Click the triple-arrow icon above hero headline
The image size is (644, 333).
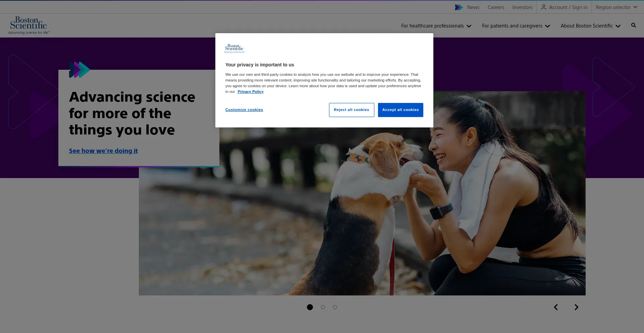[x=79, y=70]
